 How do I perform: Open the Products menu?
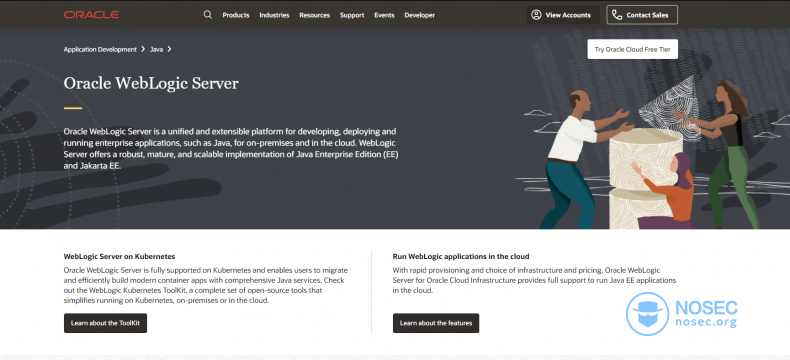click(236, 15)
